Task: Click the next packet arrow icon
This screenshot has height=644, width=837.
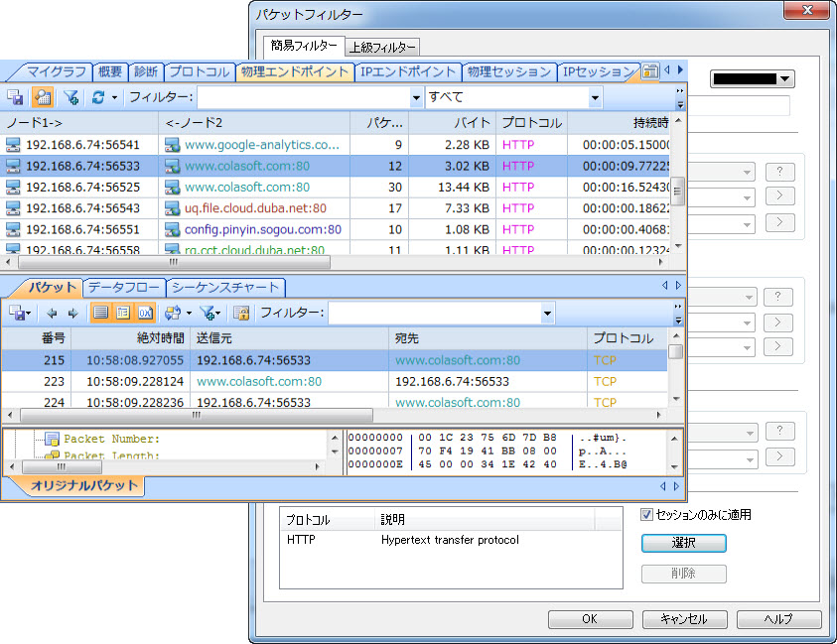Action: click(72, 314)
